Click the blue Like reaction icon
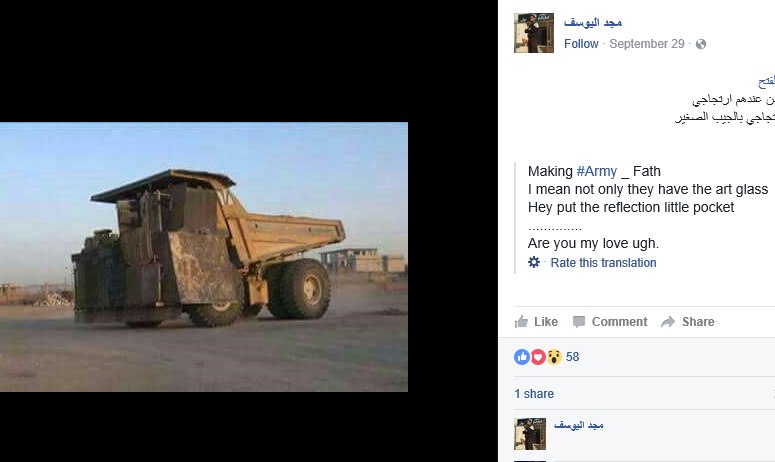Screen dimensions: 775x462 [x=522, y=357]
